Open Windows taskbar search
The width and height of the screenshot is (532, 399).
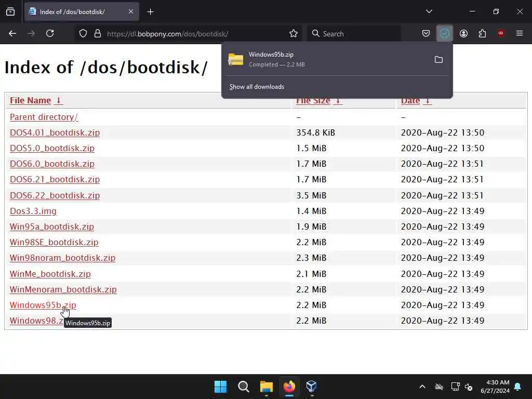point(243,387)
